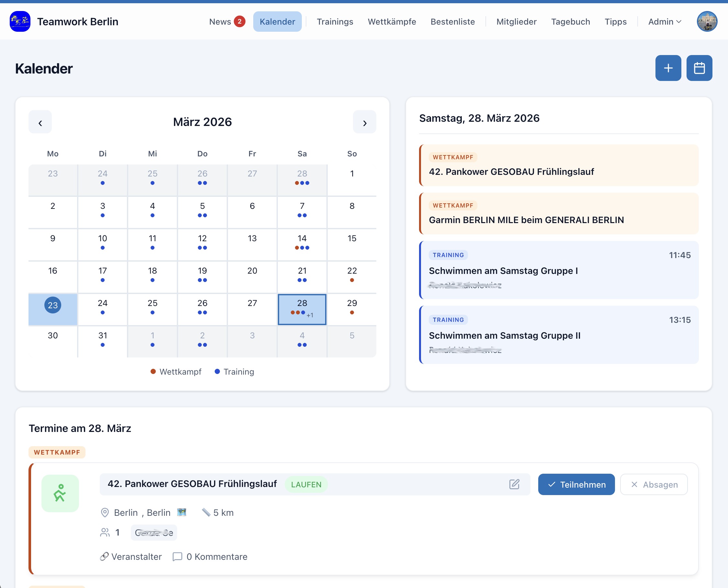Open the user profile avatar
This screenshot has height=588, width=728.
pos(707,21)
